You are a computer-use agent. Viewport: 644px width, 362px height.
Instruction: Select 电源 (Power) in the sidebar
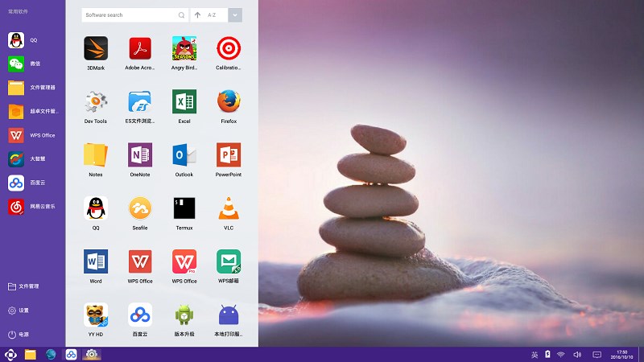(x=23, y=334)
